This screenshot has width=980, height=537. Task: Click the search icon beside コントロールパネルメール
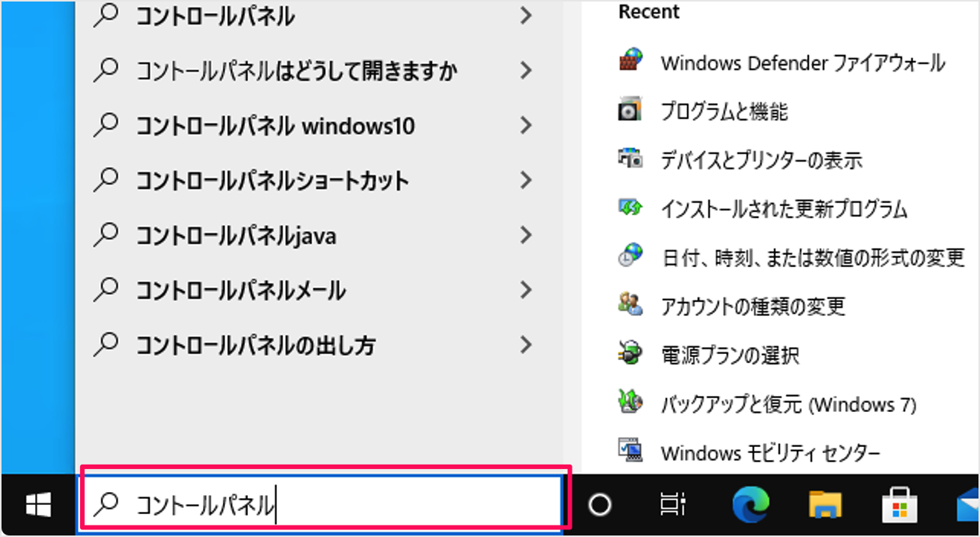point(106,291)
